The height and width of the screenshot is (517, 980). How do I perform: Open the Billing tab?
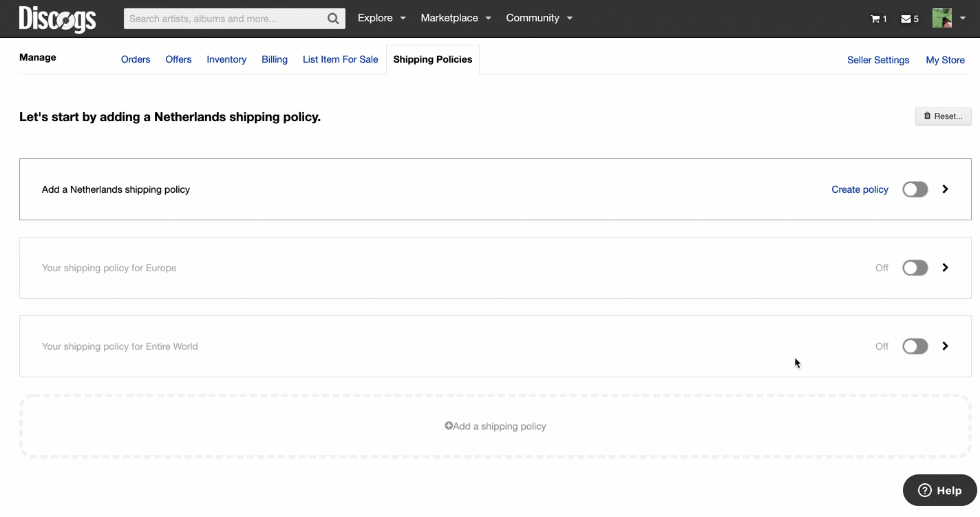(x=275, y=59)
